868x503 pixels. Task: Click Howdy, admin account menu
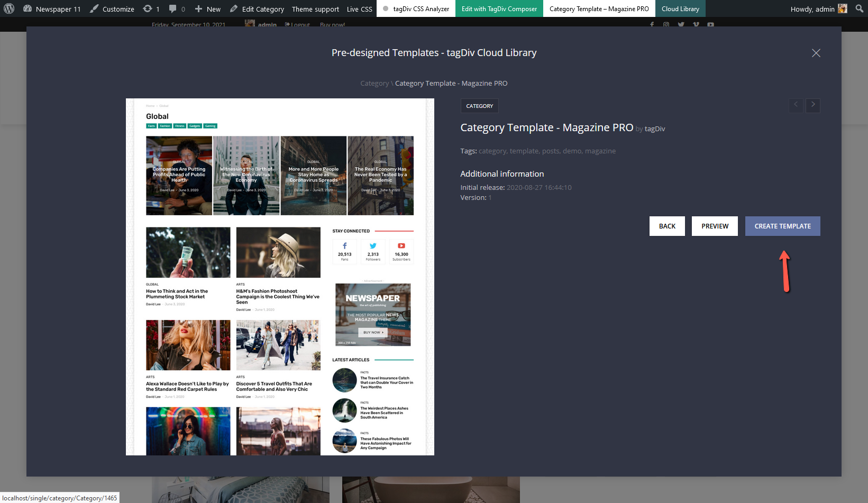coord(819,8)
